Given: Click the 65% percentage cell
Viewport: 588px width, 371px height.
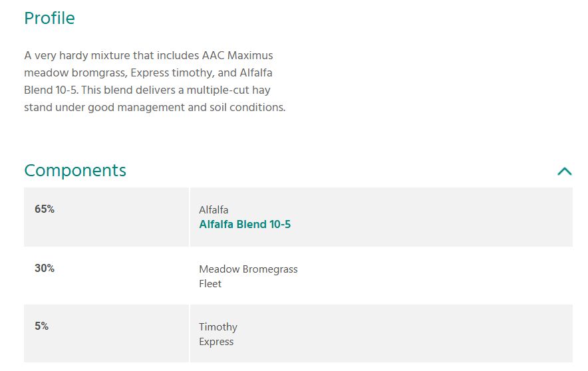Looking at the screenshot, I should (x=45, y=209).
